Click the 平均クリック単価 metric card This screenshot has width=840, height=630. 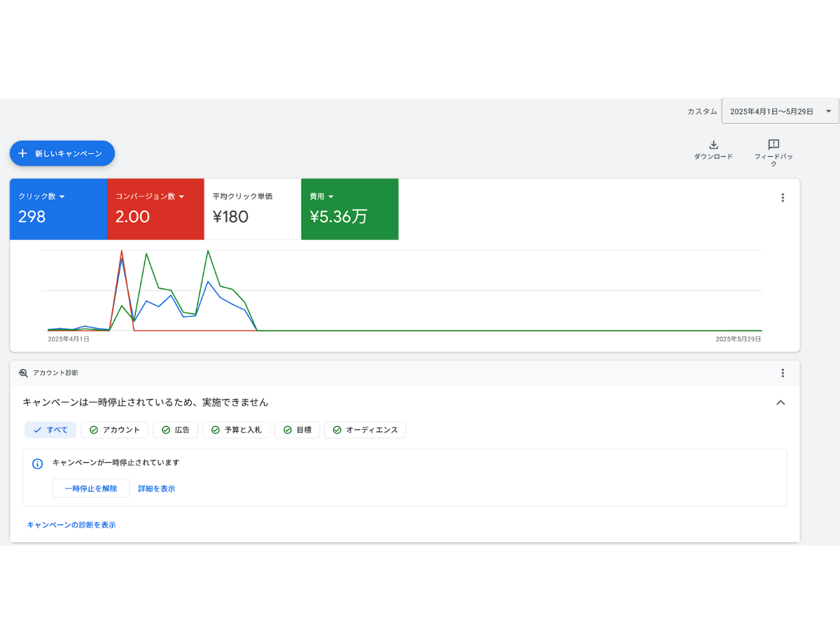click(x=253, y=209)
